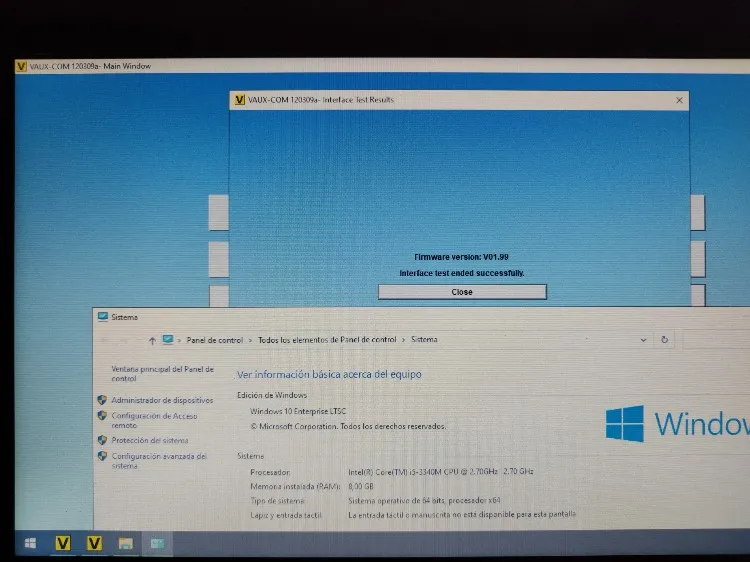Expand address bar history dropdown
Viewport: 750px width, 562px height.
point(643,340)
